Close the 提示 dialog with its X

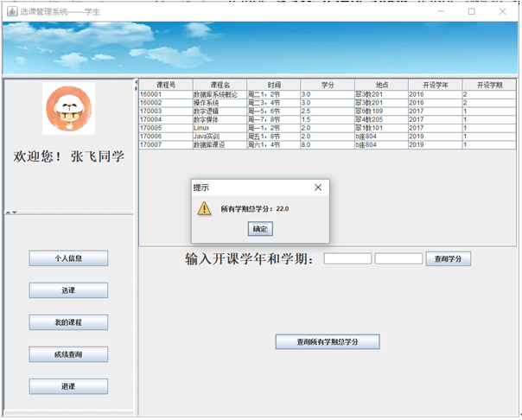pos(318,188)
